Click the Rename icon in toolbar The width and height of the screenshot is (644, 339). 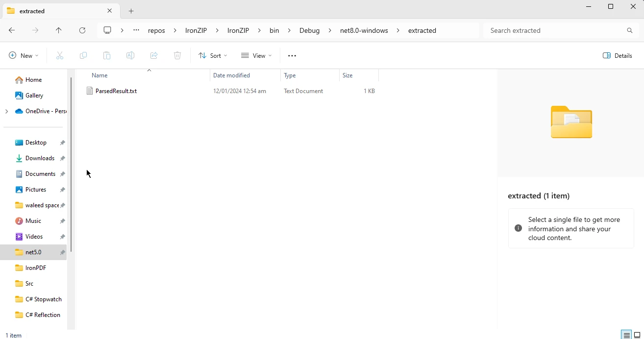coord(130,56)
